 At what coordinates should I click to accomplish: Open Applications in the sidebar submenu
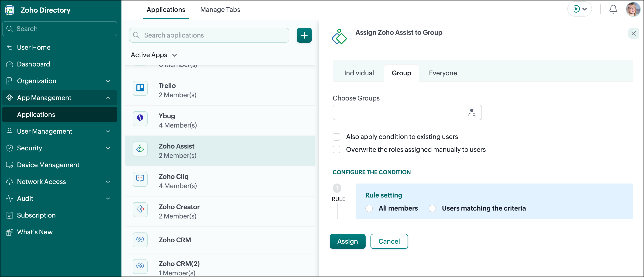[59, 114]
